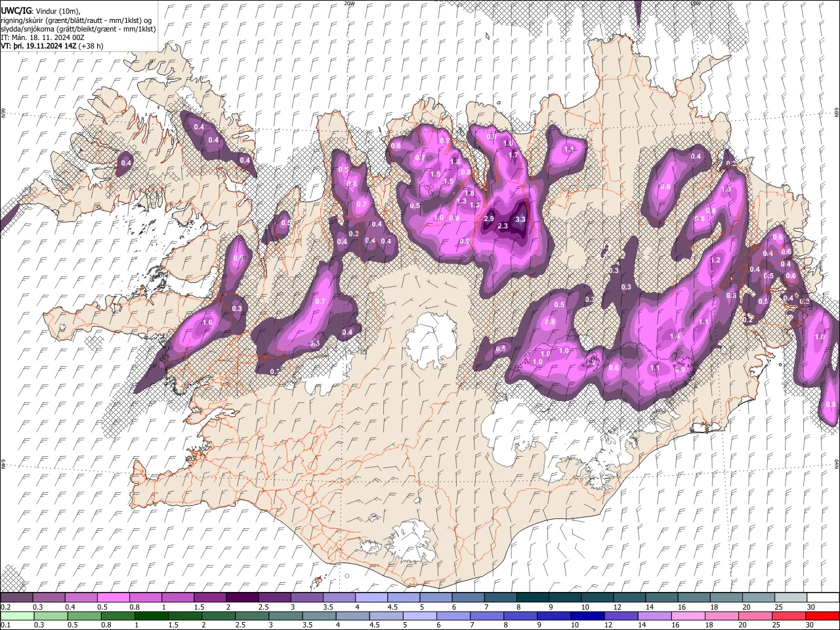Screen dimensions: 840x630
Task: Click the 'rigning/skúrir' legend description line
Action: (x=76, y=20)
